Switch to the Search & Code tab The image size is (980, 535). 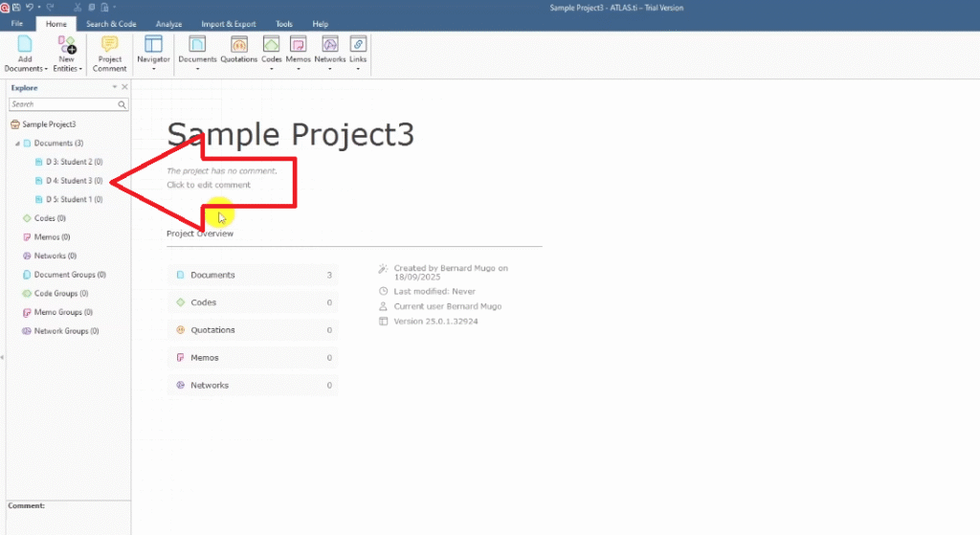pyautogui.click(x=110, y=23)
